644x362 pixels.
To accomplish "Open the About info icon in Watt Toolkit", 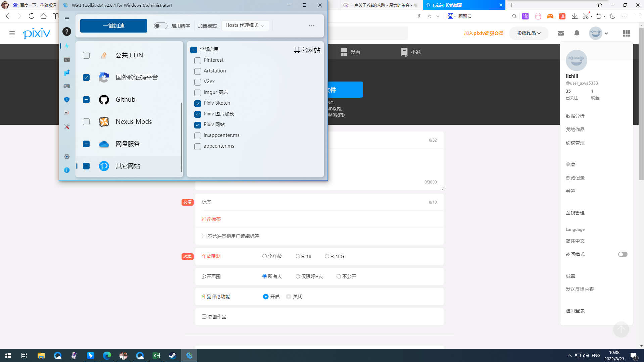I will [x=67, y=170].
